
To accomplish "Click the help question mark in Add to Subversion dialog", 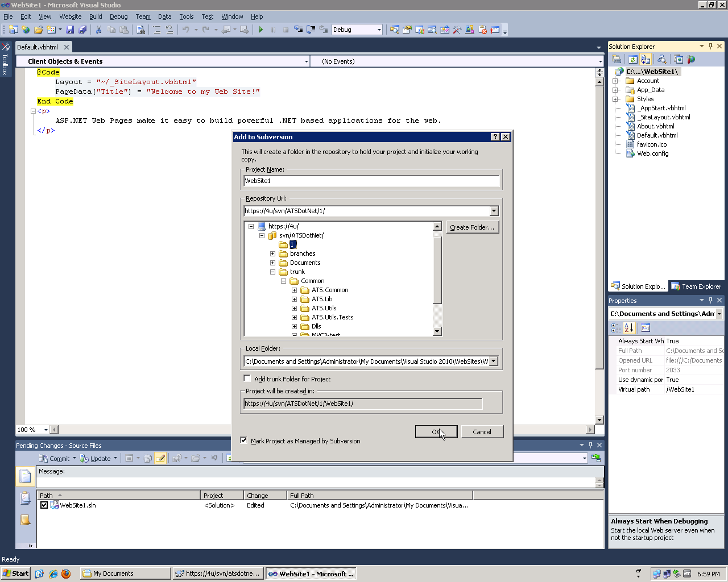I will tap(495, 137).
